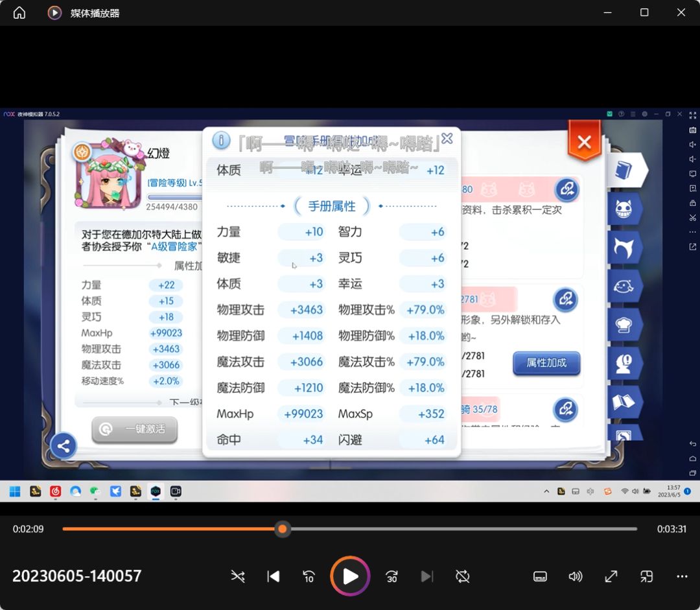Skip to the previous video track
Image resolution: width=700 pixels, height=610 pixels.
pyautogui.click(x=274, y=576)
